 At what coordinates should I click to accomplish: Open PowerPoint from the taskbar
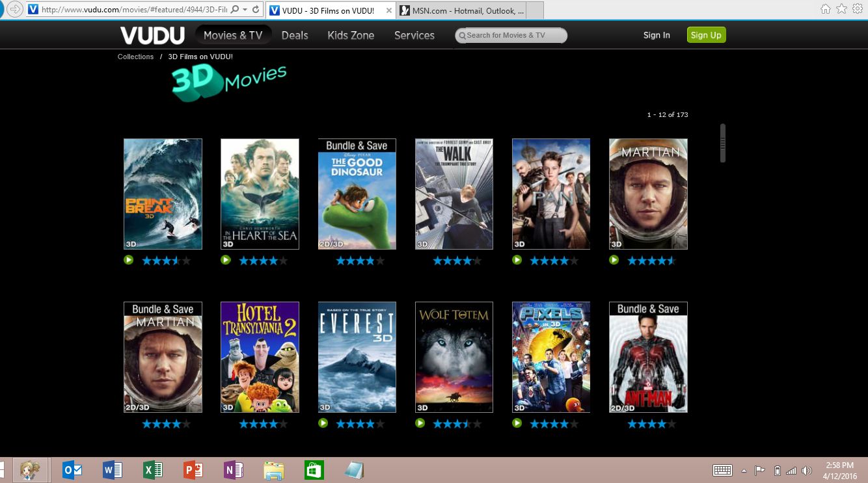click(193, 470)
